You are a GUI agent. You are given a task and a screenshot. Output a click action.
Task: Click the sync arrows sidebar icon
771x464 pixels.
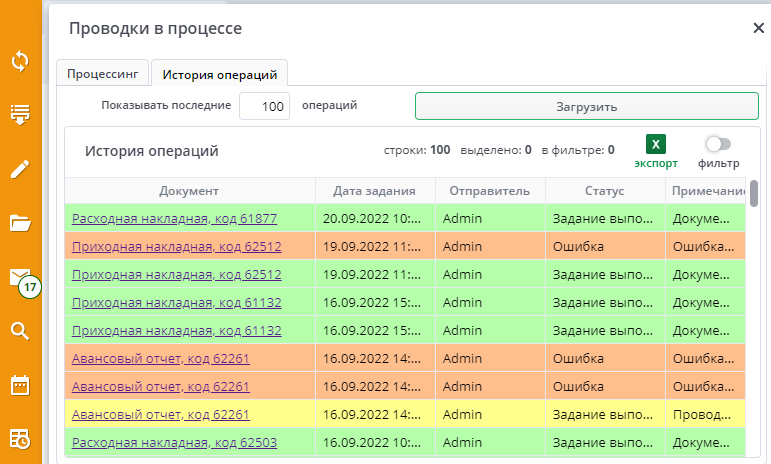coord(20,61)
